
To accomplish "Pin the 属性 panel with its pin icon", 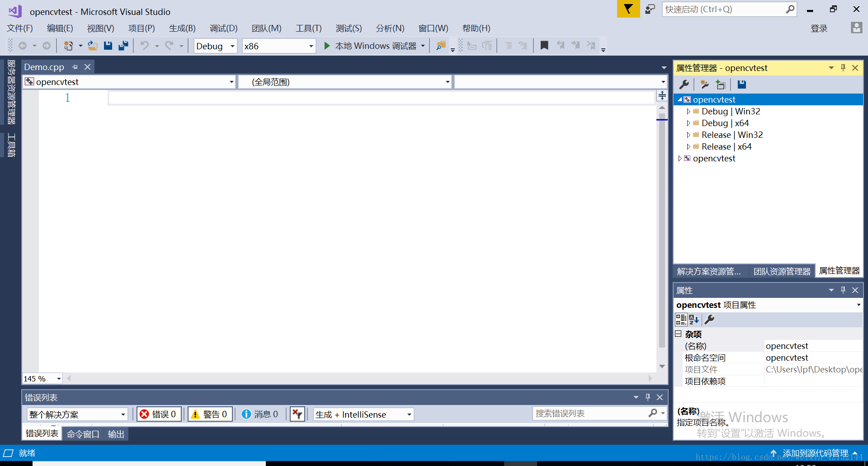I will (843, 290).
